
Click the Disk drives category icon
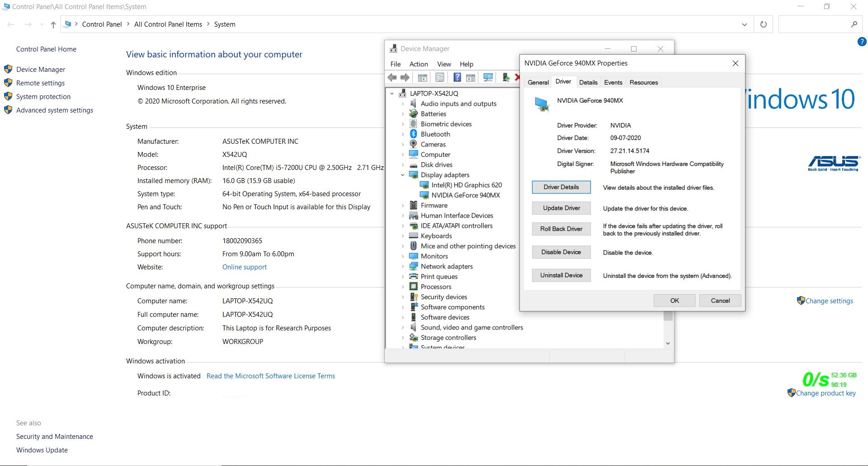pyautogui.click(x=413, y=165)
